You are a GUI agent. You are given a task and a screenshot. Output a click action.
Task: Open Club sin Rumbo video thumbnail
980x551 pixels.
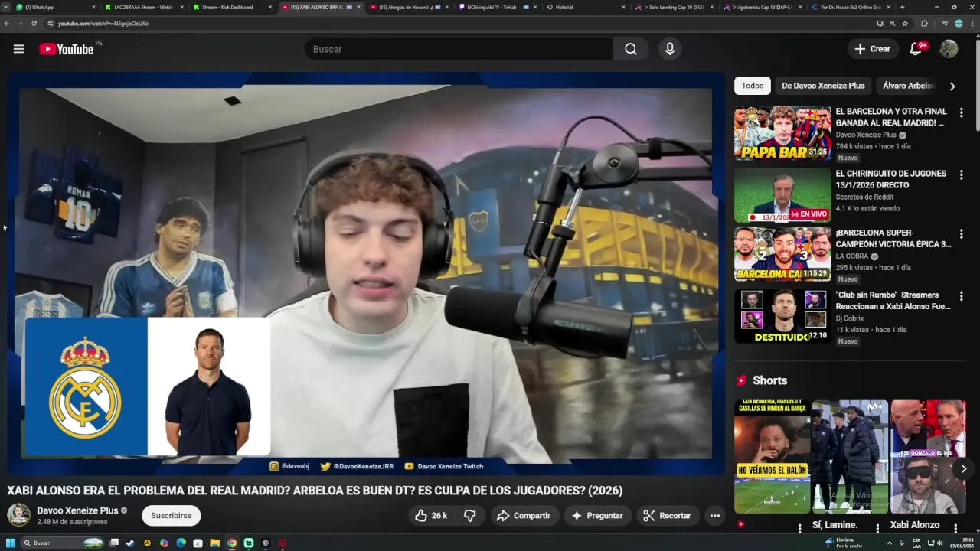[x=782, y=316]
